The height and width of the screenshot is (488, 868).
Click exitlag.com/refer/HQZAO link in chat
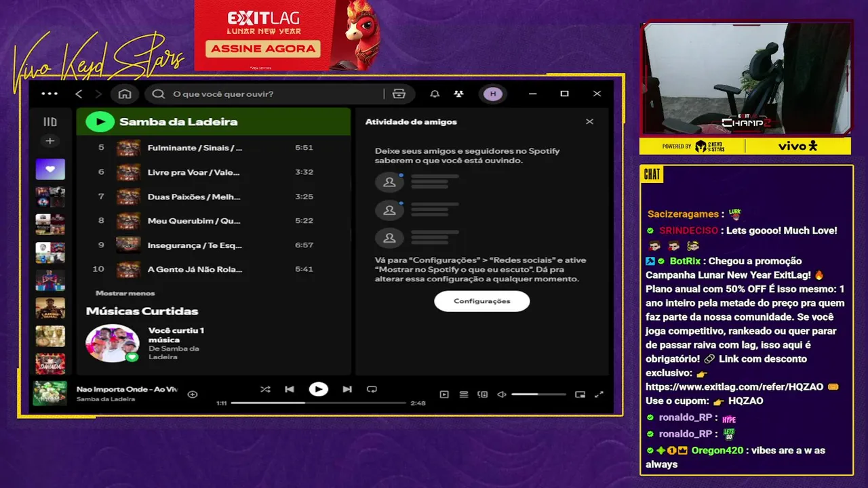pyautogui.click(x=734, y=386)
